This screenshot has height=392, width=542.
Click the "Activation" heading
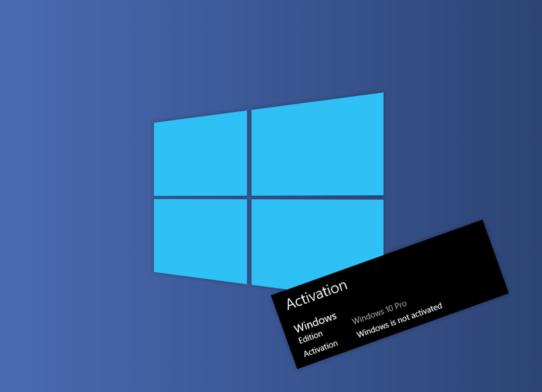click(316, 294)
